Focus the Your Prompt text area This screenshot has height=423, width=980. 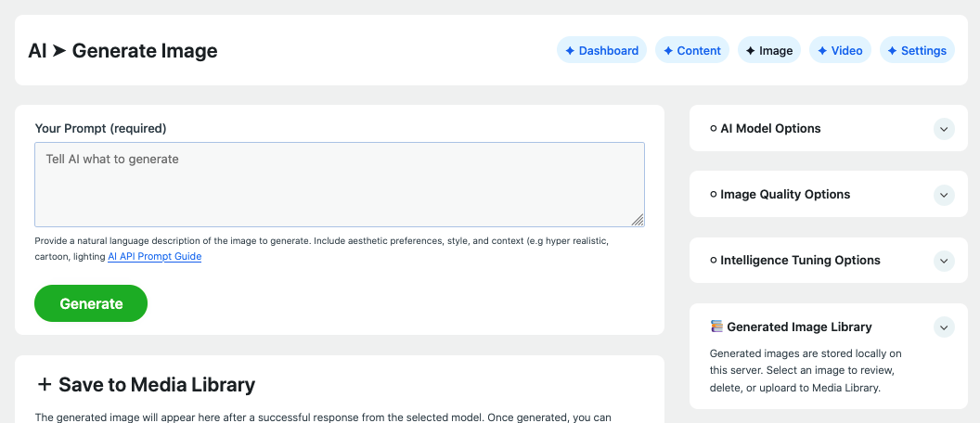pyautogui.click(x=340, y=185)
